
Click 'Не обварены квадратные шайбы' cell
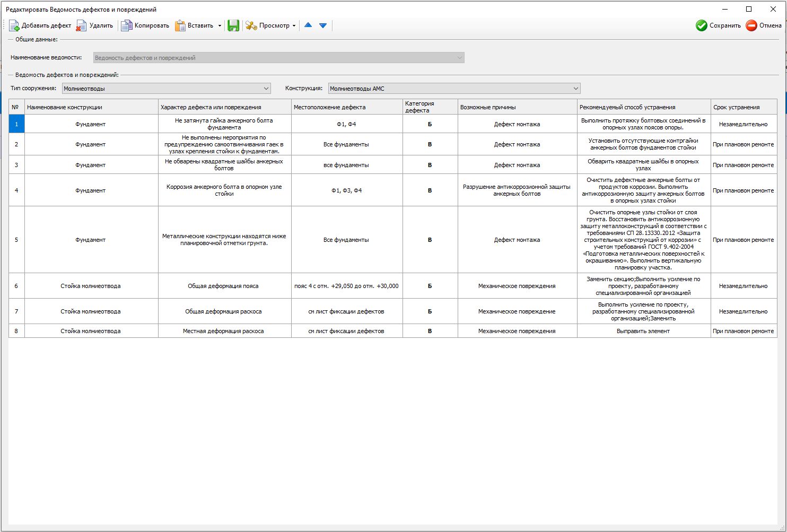pyautogui.click(x=225, y=165)
